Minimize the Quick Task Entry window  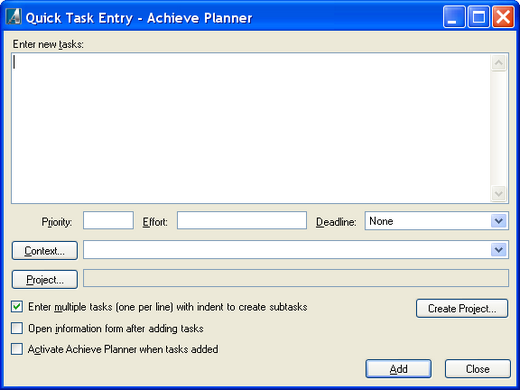[x=454, y=17]
